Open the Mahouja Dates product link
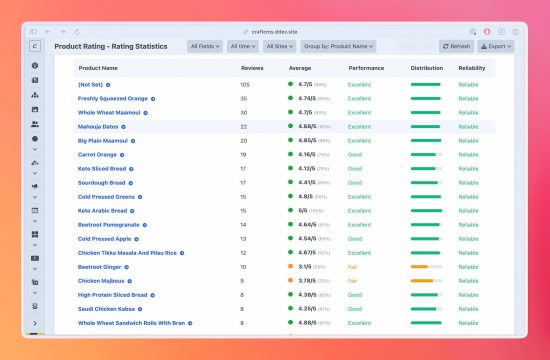Viewport: 550px width, 360px height. click(x=98, y=127)
